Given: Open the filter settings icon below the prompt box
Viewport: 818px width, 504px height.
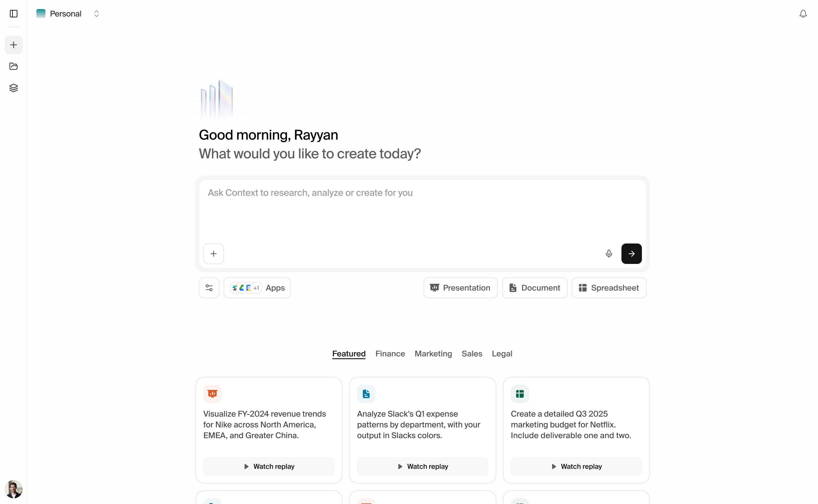Looking at the screenshot, I should (x=209, y=288).
